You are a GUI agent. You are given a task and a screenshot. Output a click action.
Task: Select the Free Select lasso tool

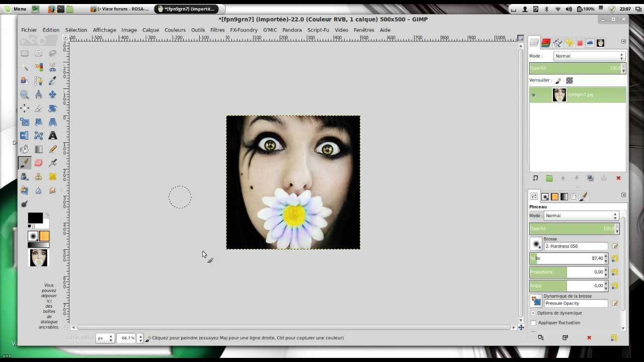52,53
